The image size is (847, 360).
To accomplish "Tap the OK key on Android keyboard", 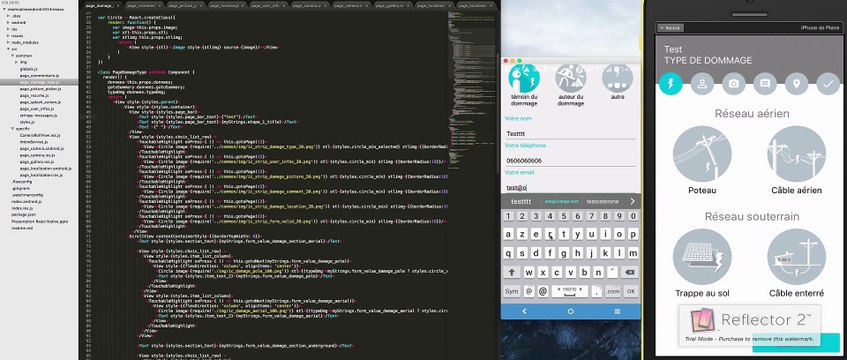I will pyautogui.click(x=630, y=291).
